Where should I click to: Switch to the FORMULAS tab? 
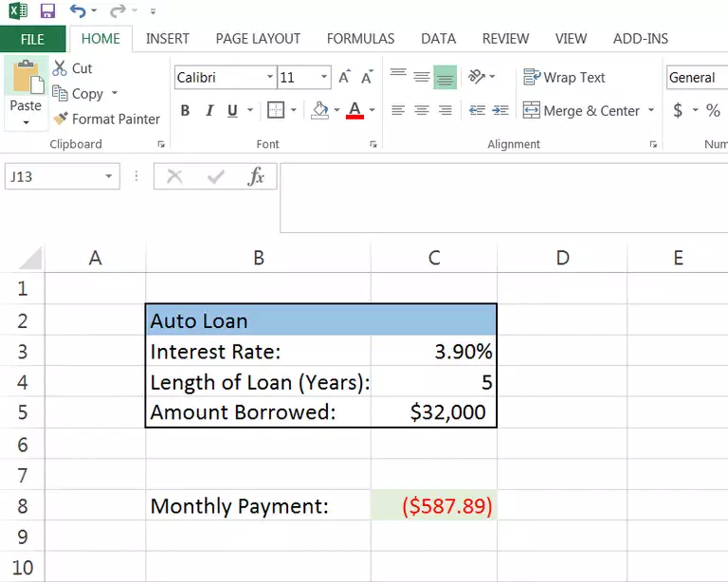(360, 39)
